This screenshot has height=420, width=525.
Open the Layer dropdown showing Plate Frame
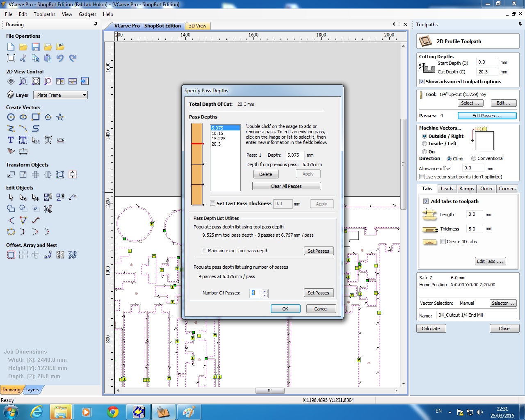point(60,95)
